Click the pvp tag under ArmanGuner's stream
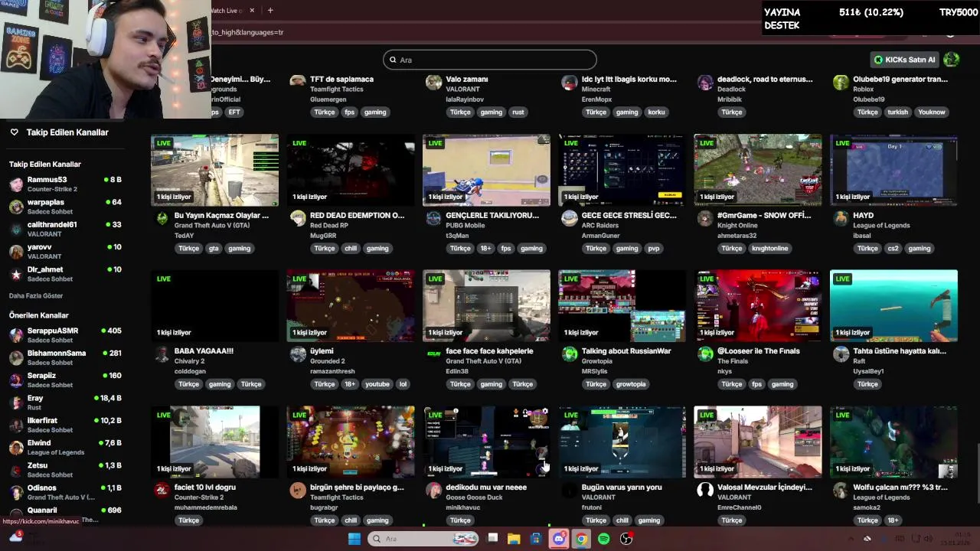This screenshot has height=551, width=980. pos(654,248)
